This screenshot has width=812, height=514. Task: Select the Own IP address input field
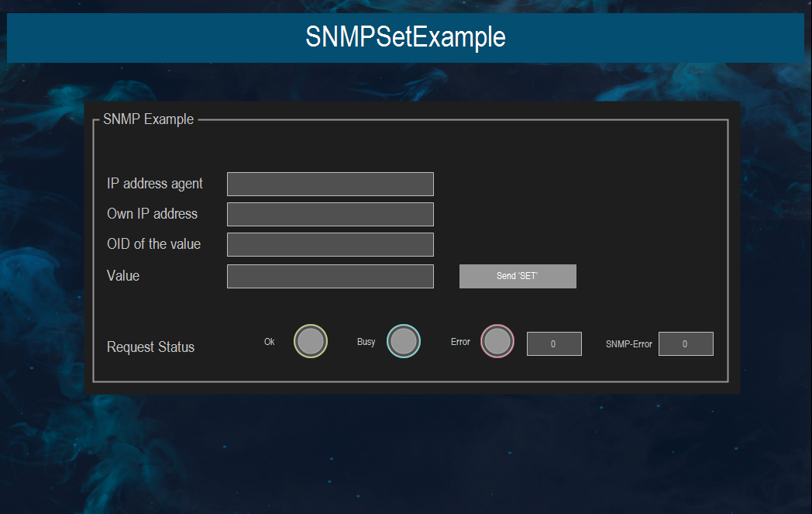click(330, 214)
